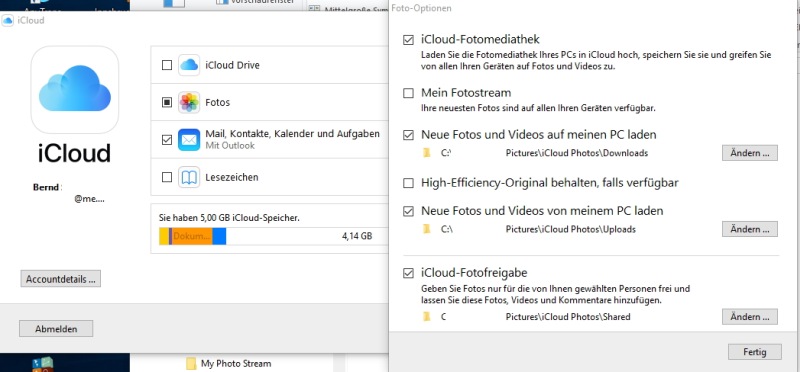800x372 pixels.
Task: Click the Pictures\iCloud Photos\Downloads path
Action: pyautogui.click(x=577, y=153)
